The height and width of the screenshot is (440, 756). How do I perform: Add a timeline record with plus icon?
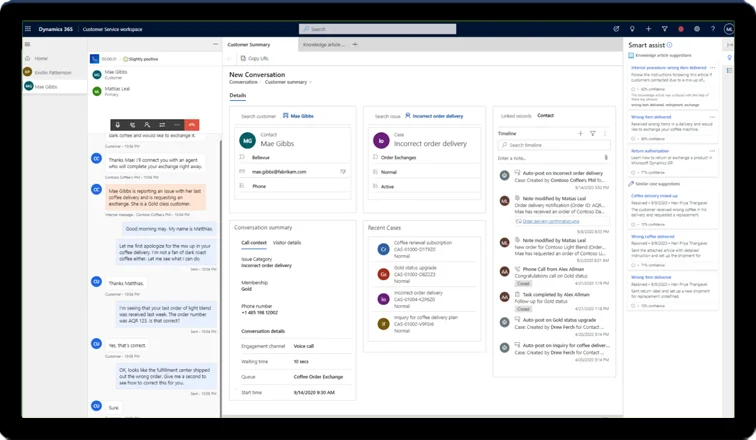[x=580, y=133]
